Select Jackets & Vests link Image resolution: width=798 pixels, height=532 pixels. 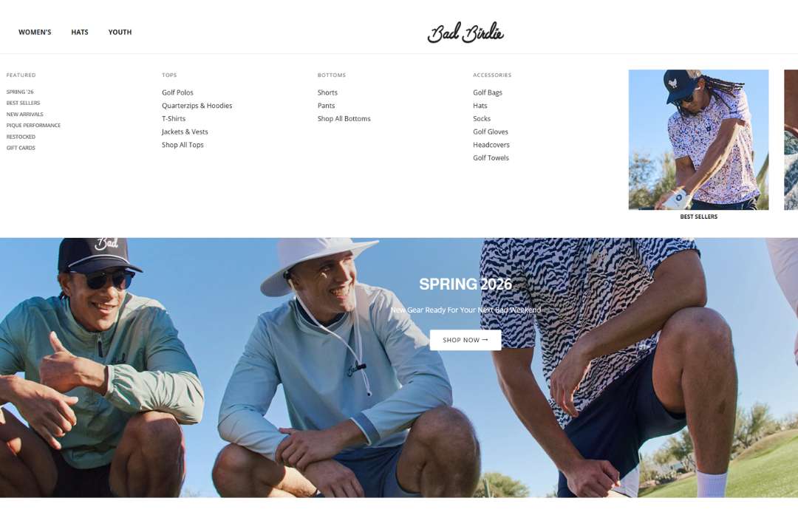(185, 132)
